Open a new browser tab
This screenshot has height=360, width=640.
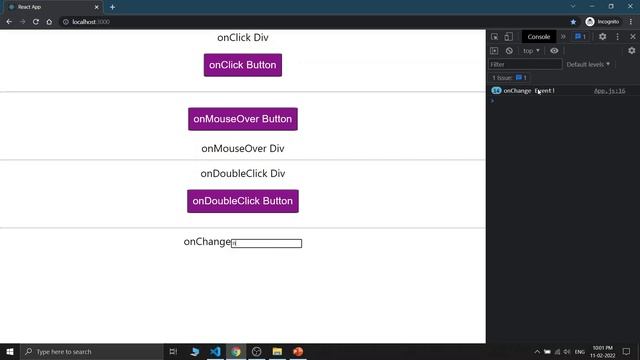112,7
